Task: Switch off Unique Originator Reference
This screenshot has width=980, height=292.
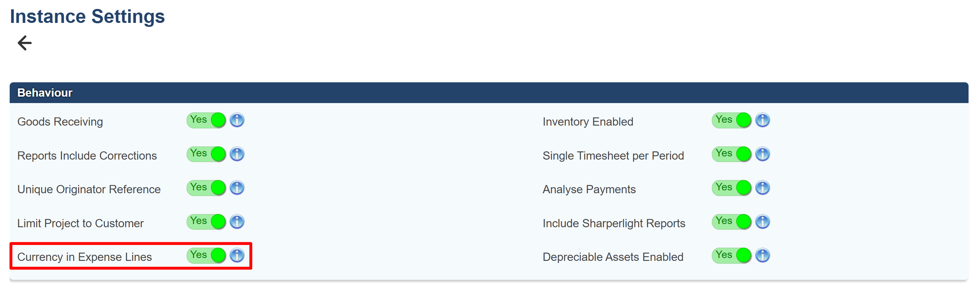Action: pos(206,188)
